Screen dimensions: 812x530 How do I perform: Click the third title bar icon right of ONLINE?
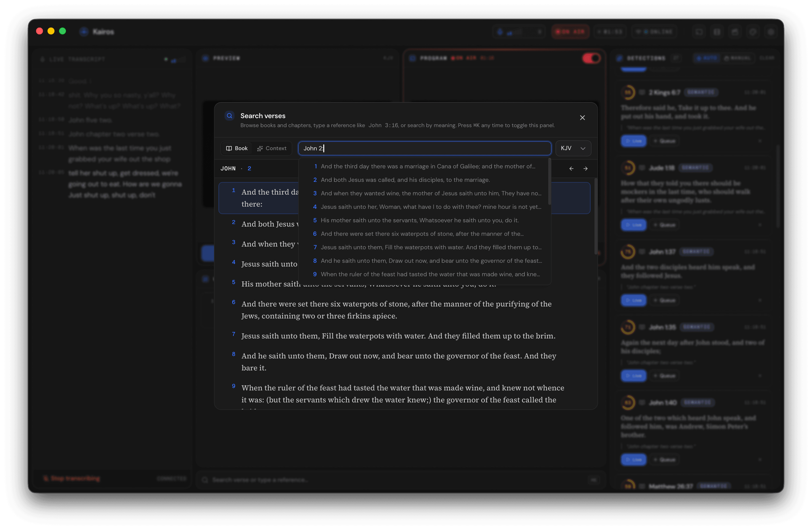734,32
